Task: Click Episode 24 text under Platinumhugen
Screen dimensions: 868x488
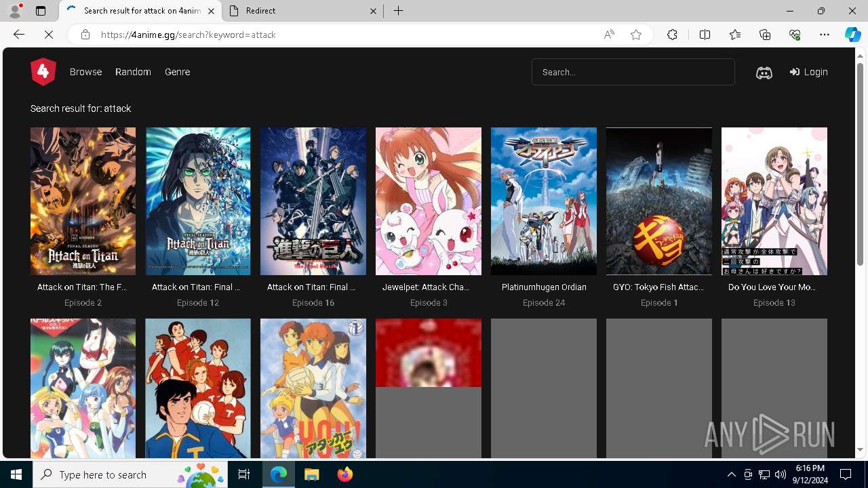Action: pyautogui.click(x=544, y=303)
